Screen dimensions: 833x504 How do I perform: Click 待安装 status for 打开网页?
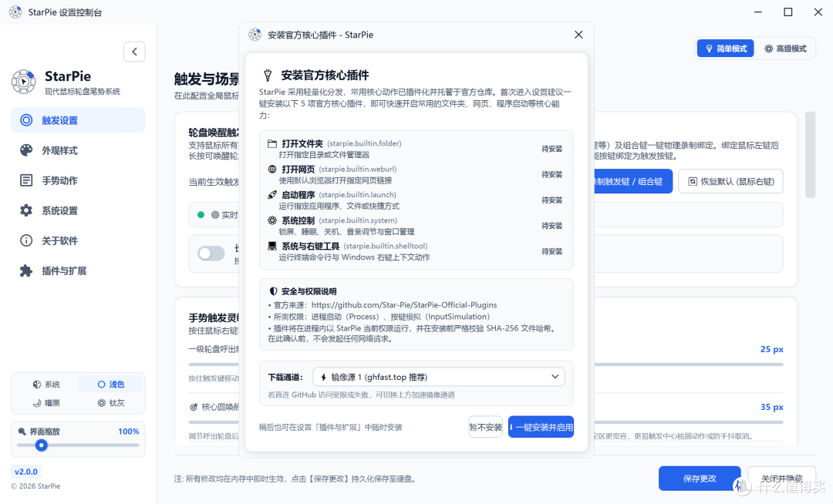point(551,174)
